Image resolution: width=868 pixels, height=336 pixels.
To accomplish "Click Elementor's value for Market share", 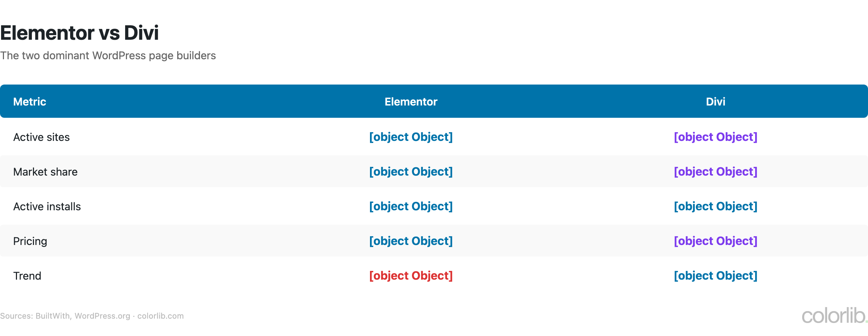I will [x=411, y=172].
